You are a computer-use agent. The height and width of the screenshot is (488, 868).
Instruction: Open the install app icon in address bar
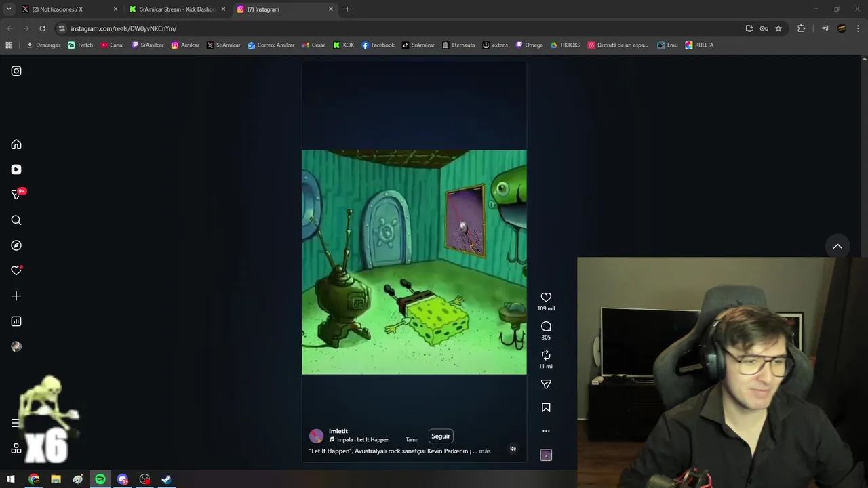coord(749,28)
